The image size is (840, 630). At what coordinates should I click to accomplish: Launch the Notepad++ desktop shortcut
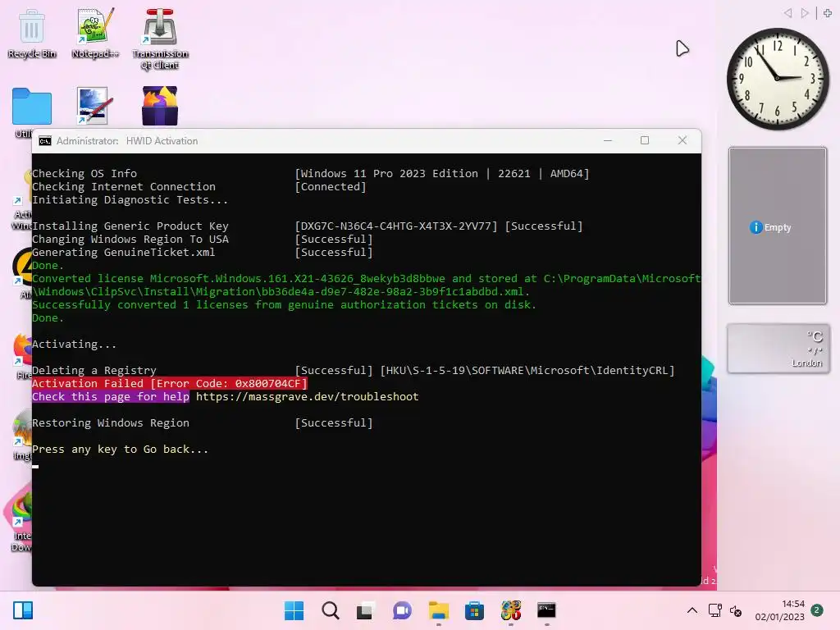[x=95, y=34]
